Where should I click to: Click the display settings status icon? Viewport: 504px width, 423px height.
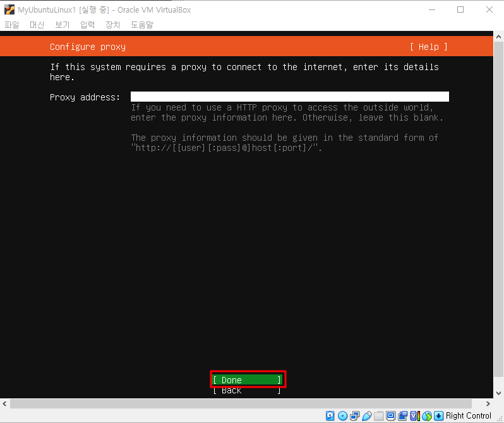pos(390,415)
